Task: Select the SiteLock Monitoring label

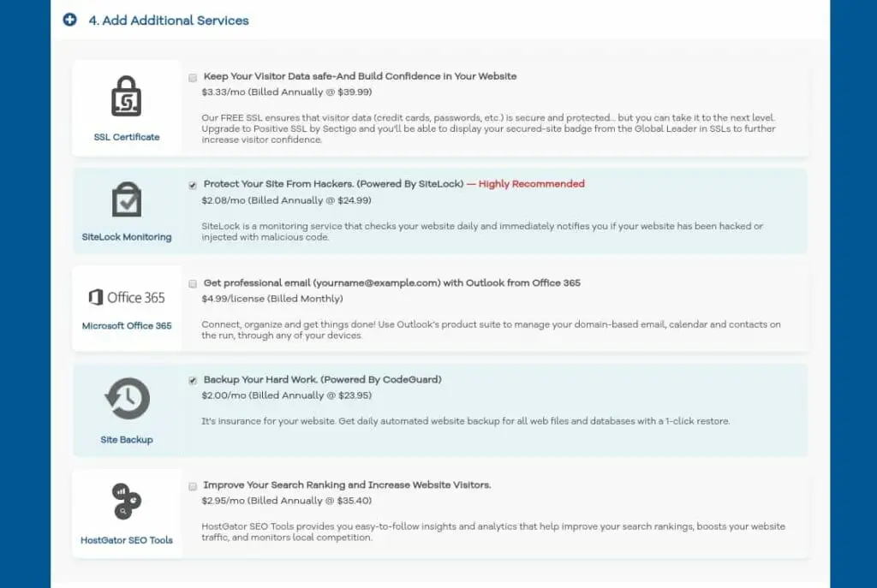Action: [x=127, y=237]
